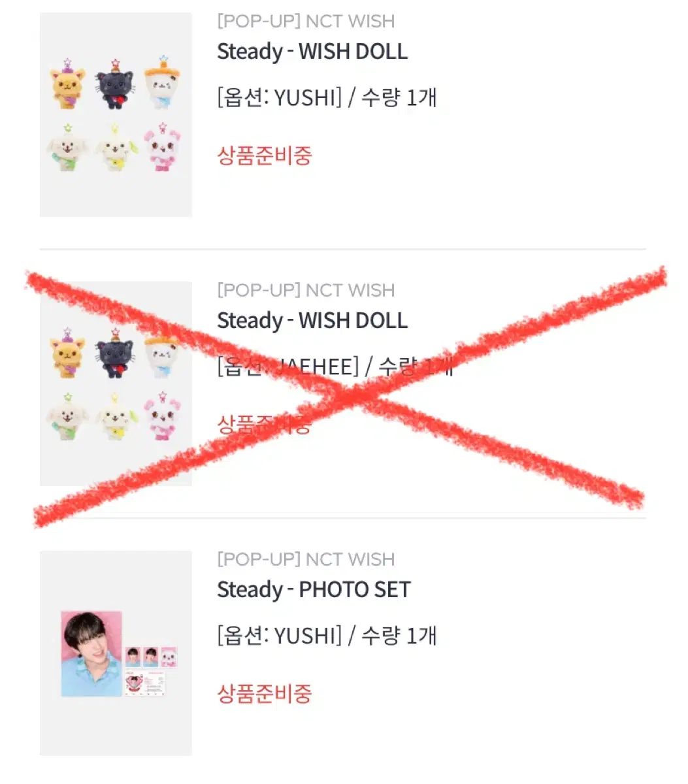Open the PHOTO SET product thumbnail

pyautogui.click(x=116, y=653)
